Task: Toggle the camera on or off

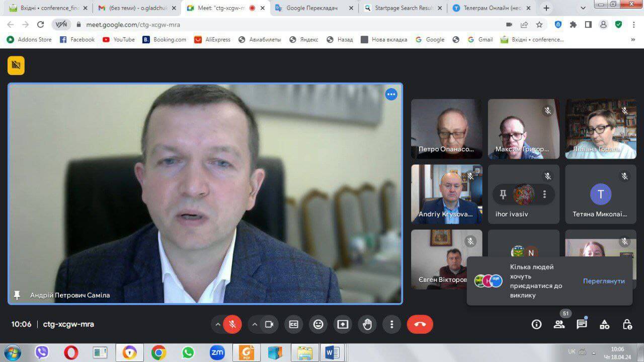Action: tap(269, 324)
